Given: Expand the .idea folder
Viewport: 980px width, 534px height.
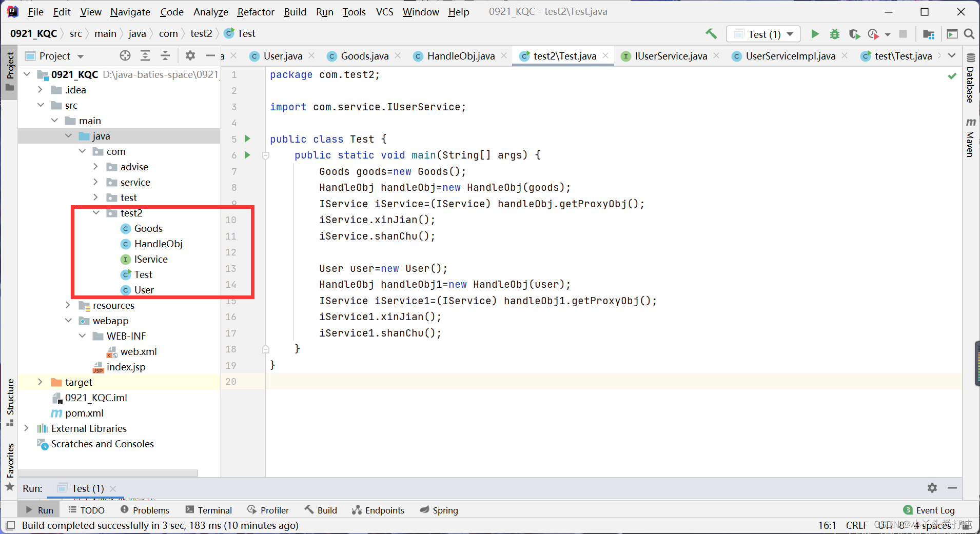Looking at the screenshot, I should coord(41,90).
